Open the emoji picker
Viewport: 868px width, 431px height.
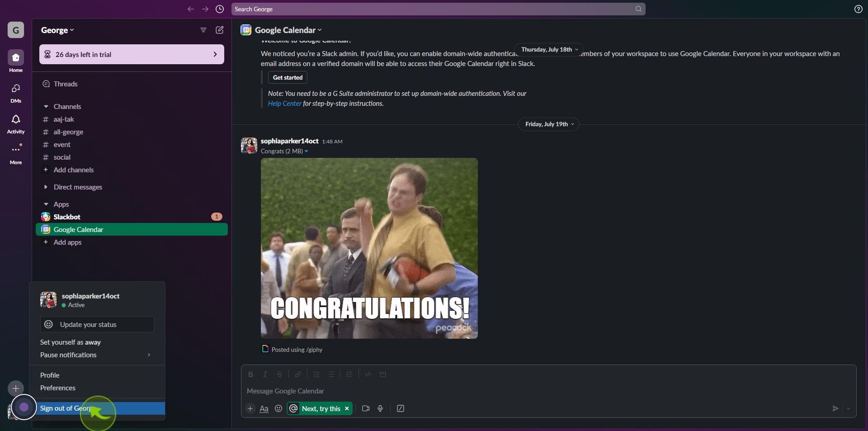point(278,408)
